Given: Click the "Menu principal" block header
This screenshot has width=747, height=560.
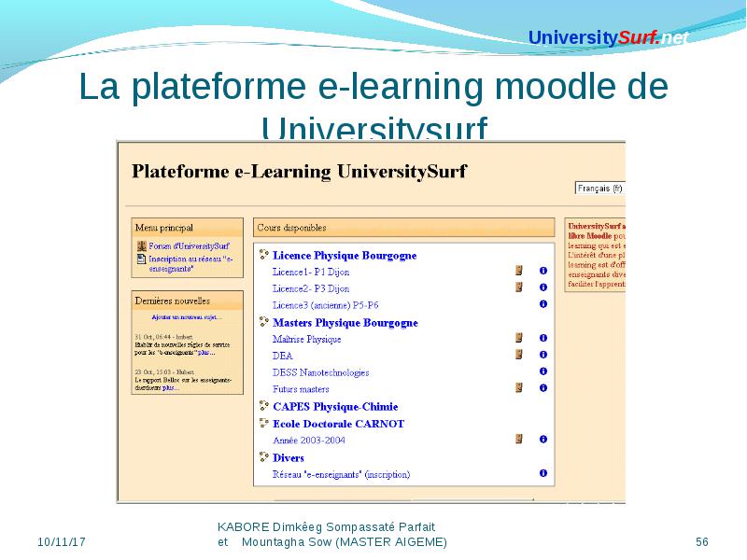Looking at the screenshot, I should 188,228.
